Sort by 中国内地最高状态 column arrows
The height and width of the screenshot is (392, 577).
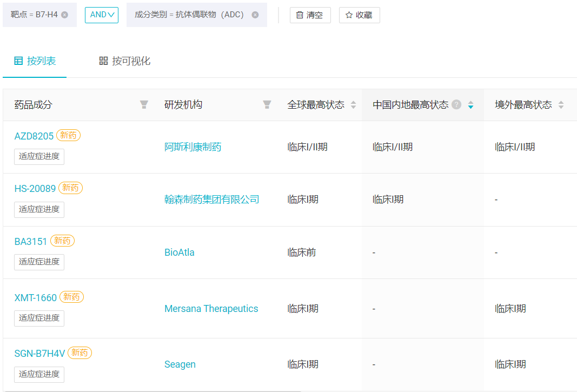470,105
